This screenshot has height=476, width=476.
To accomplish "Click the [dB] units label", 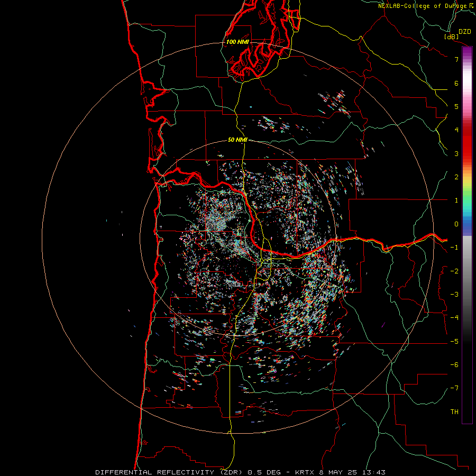I will click(452, 36).
